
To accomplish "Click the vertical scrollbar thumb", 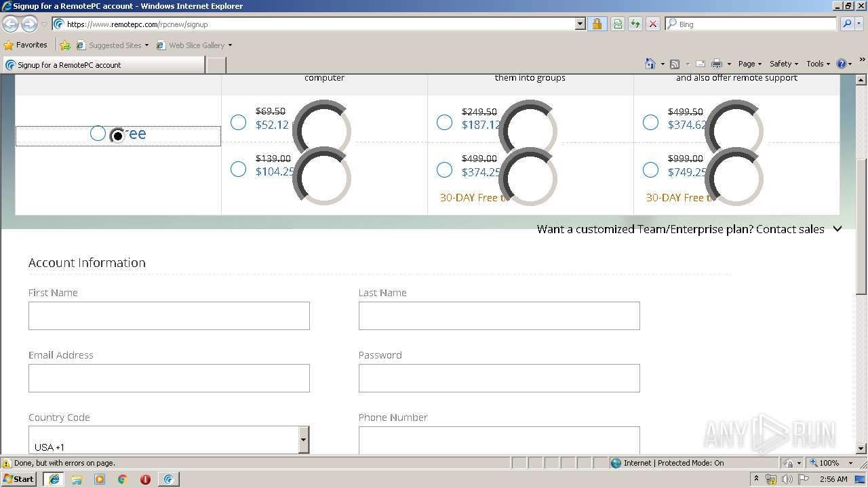I will [x=861, y=227].
